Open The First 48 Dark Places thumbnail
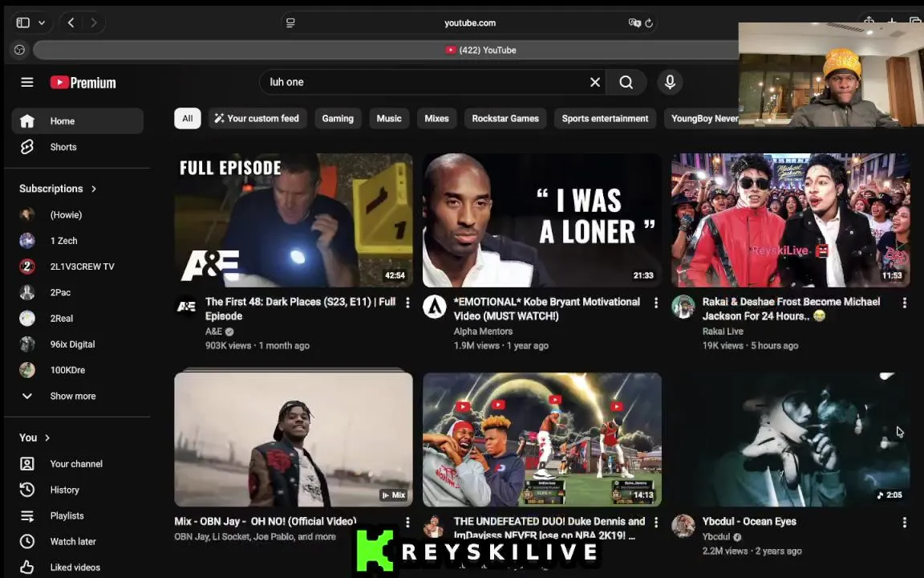 tap(294, 221)
